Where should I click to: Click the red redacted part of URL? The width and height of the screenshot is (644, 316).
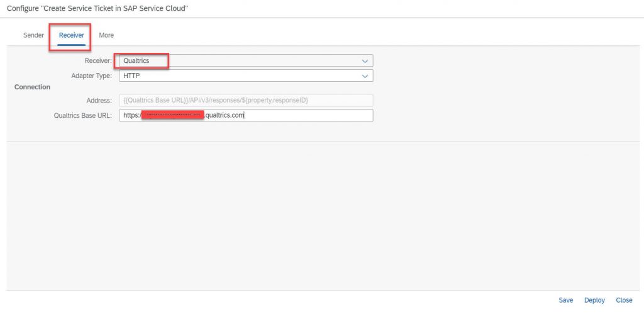click(172, 115)
